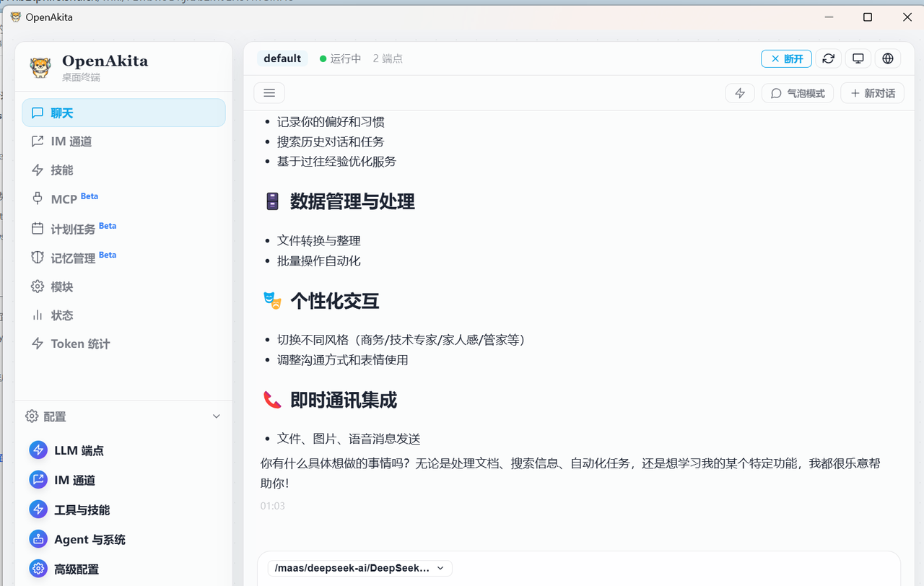Click the lightning icon beside Token 统计

(x=38, y=344)
